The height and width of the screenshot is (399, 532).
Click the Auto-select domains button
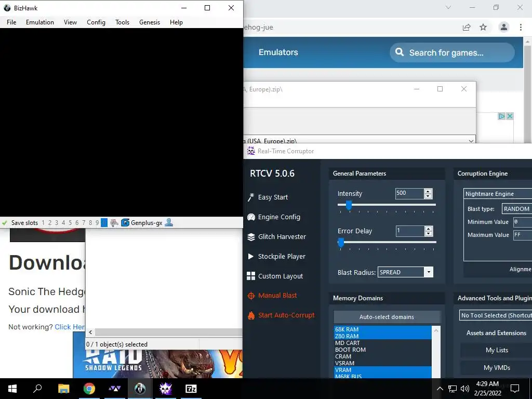click(x=387, y=317)
